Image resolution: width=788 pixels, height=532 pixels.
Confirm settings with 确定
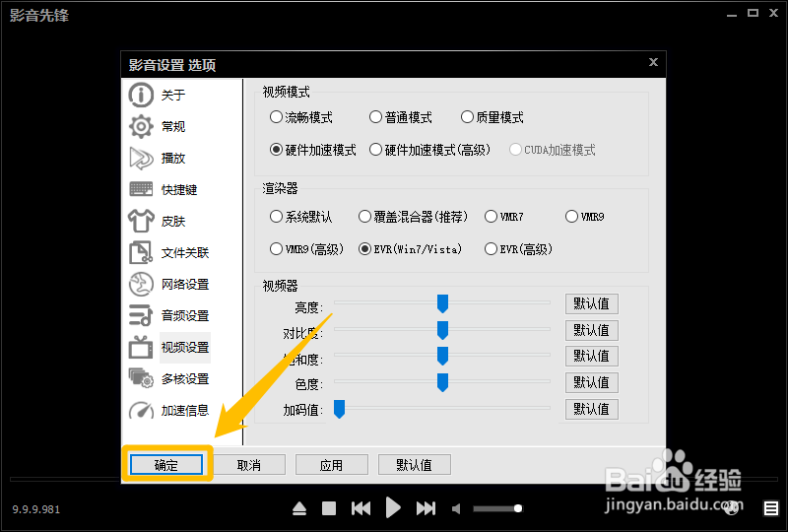point(166,465)
